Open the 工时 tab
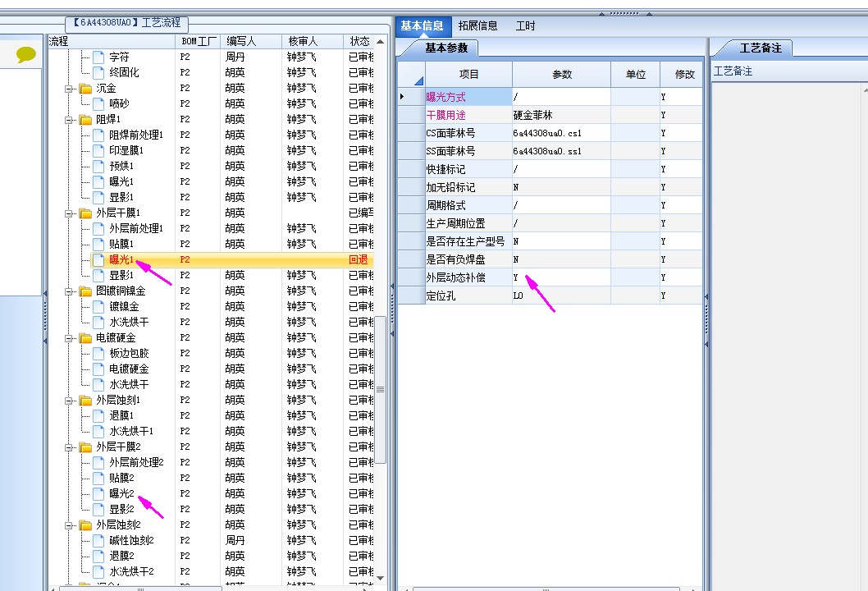 click(x=525, y=26)
